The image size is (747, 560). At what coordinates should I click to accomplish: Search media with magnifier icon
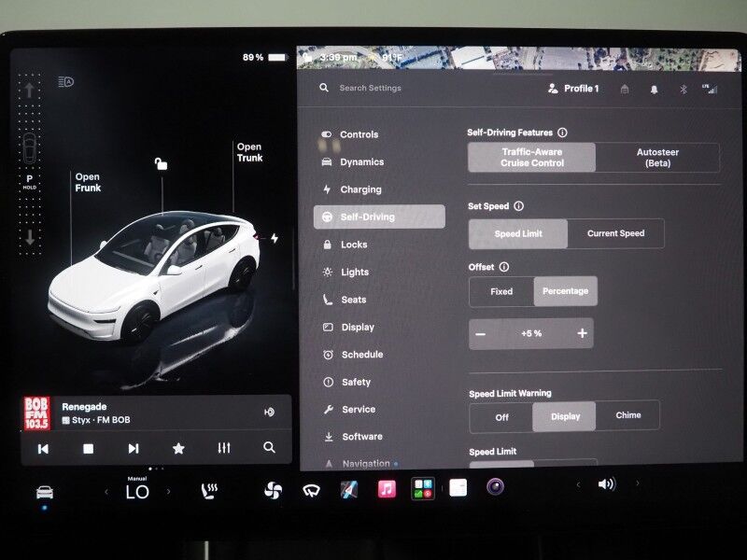tap(269, 447)
